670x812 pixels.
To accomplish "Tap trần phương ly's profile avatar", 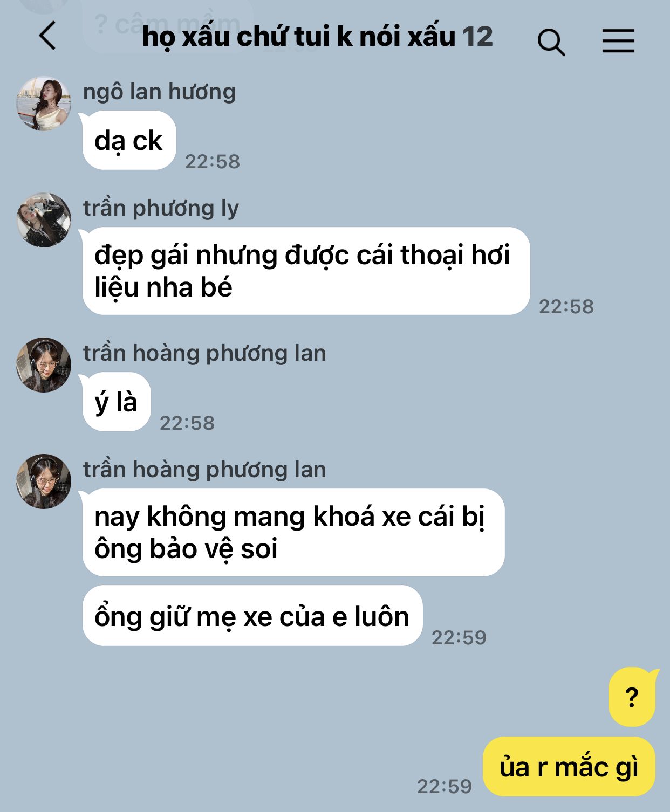I will point(44,220).
